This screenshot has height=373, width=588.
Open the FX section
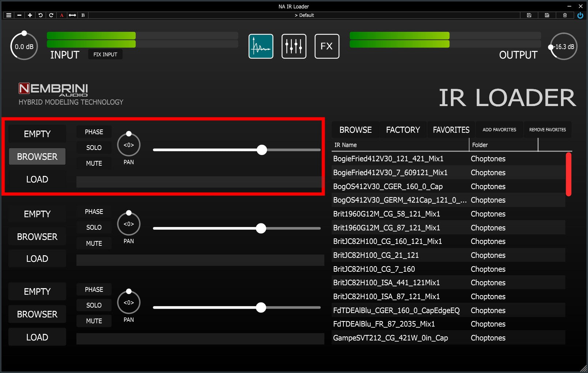(327, 46)
